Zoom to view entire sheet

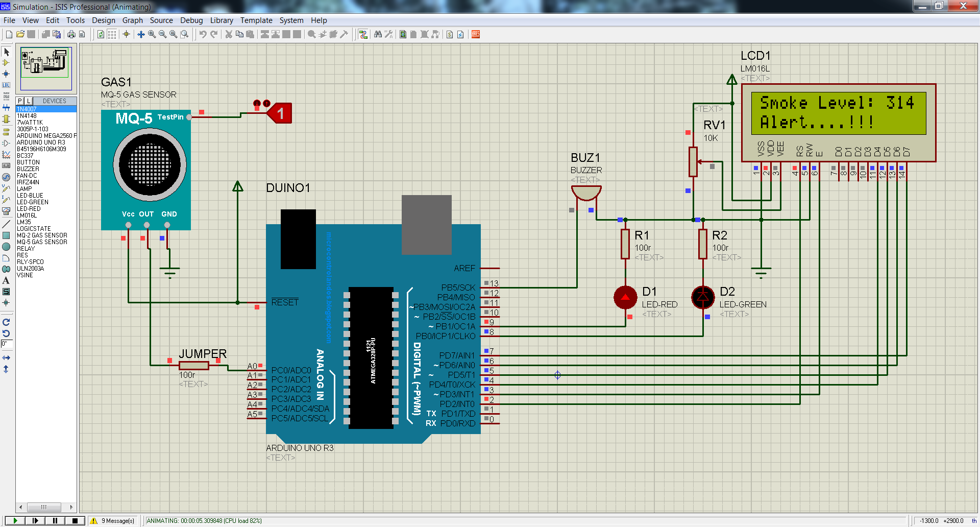pos(174,34)
